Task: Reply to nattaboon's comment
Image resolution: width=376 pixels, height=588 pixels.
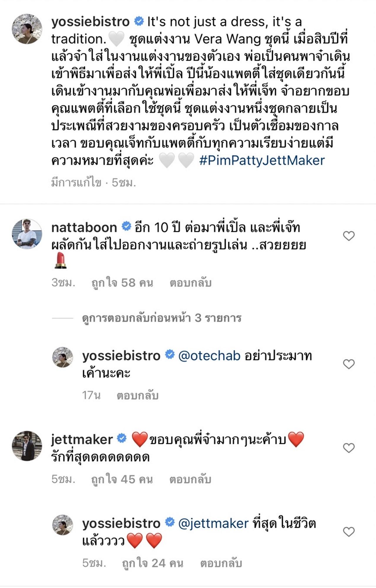Action: pos(191,283)
